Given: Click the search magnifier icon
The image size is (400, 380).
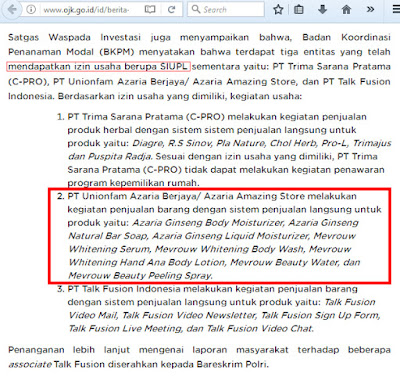Looking at the screenshot, I should pos(196,9).
